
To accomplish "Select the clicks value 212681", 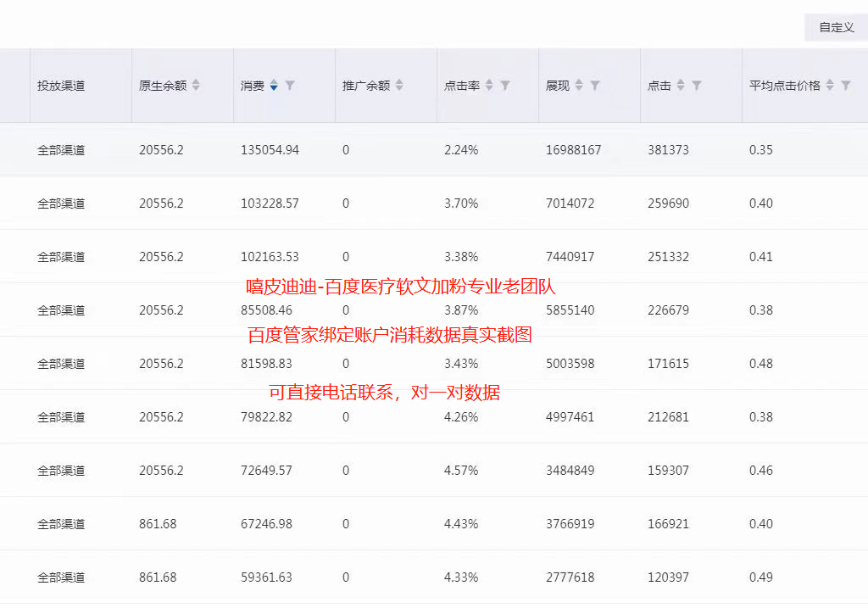I will point(668,417).
